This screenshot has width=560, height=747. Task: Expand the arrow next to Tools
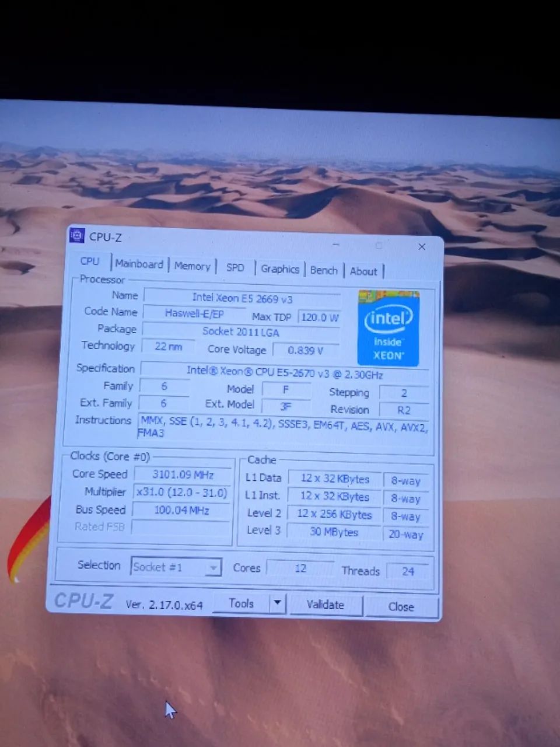(x=277, y=603)
